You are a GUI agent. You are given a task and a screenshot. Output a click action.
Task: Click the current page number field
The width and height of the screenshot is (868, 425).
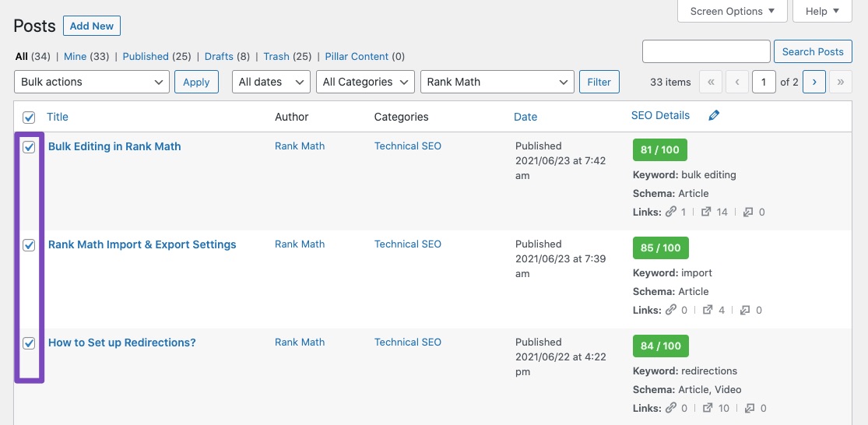point(764,82)
